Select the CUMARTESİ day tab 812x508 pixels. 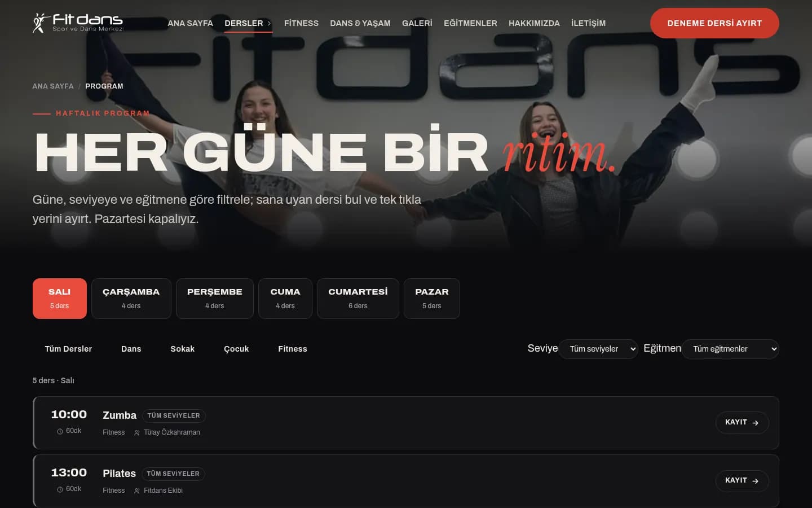coord(358,299)
